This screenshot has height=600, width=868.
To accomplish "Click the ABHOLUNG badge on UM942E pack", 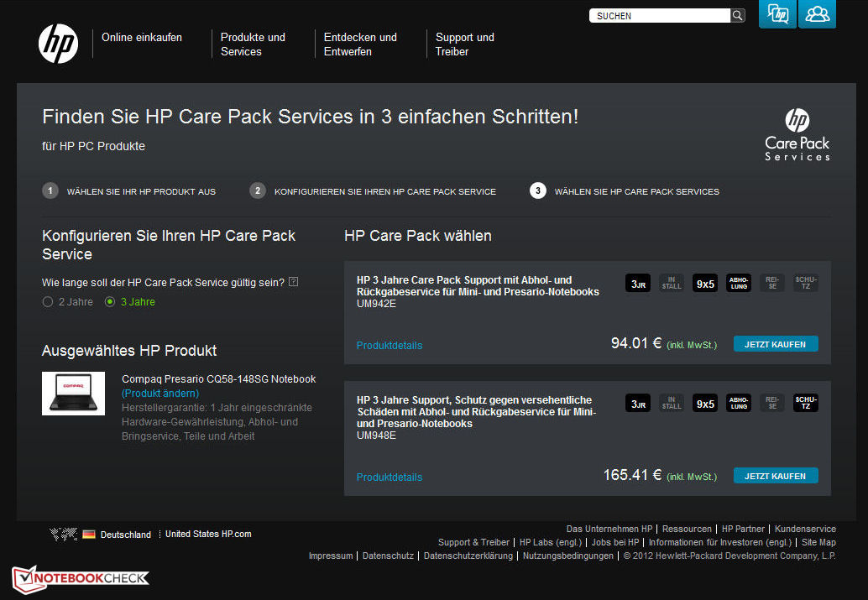I will point(739,283).
